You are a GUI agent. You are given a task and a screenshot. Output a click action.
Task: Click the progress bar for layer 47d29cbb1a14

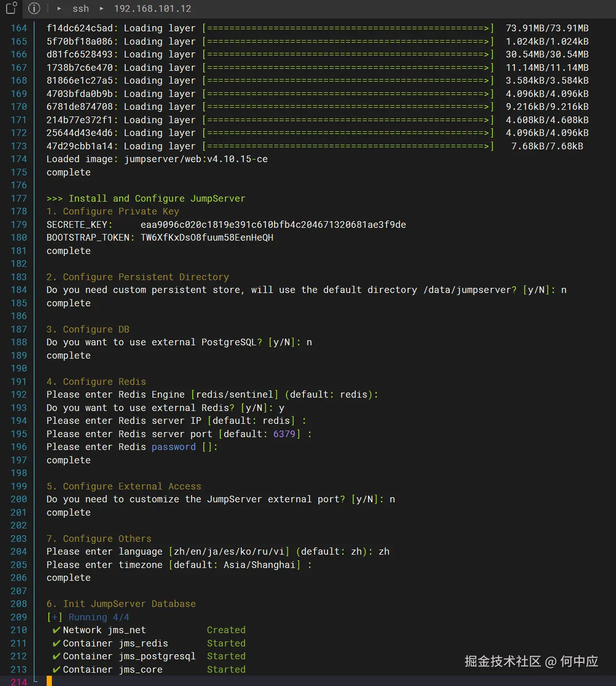tap(348, 146)
